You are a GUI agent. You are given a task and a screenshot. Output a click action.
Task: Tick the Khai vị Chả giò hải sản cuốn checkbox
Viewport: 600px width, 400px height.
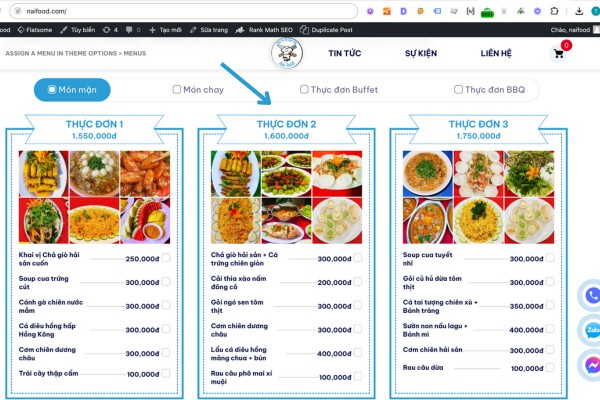point(166,258)
